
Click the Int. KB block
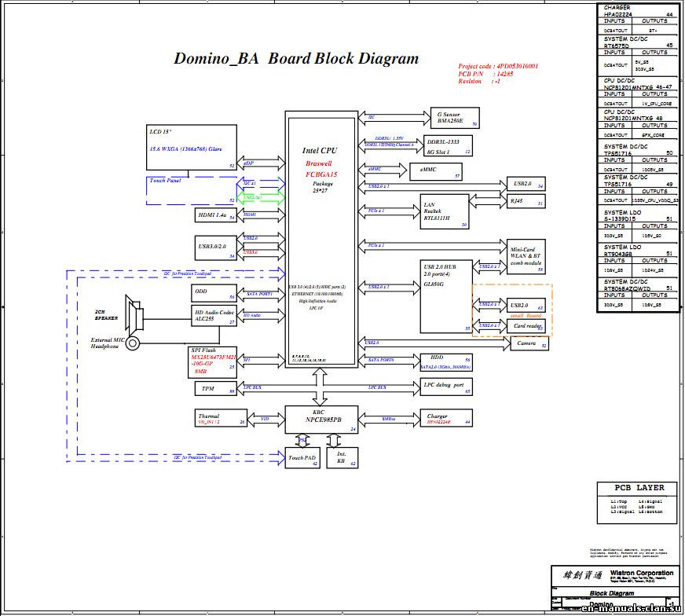click(x=342, y=458)
